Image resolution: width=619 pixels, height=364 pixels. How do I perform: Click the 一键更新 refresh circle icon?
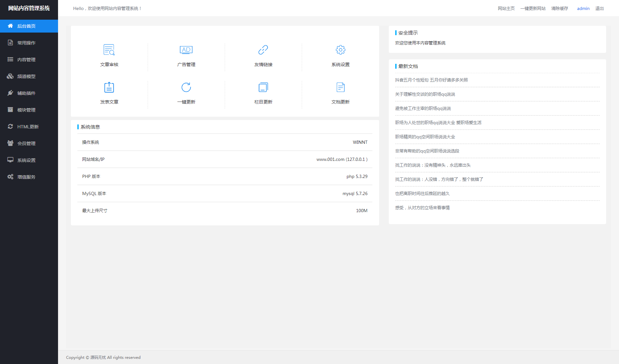[x=186, y=87]
